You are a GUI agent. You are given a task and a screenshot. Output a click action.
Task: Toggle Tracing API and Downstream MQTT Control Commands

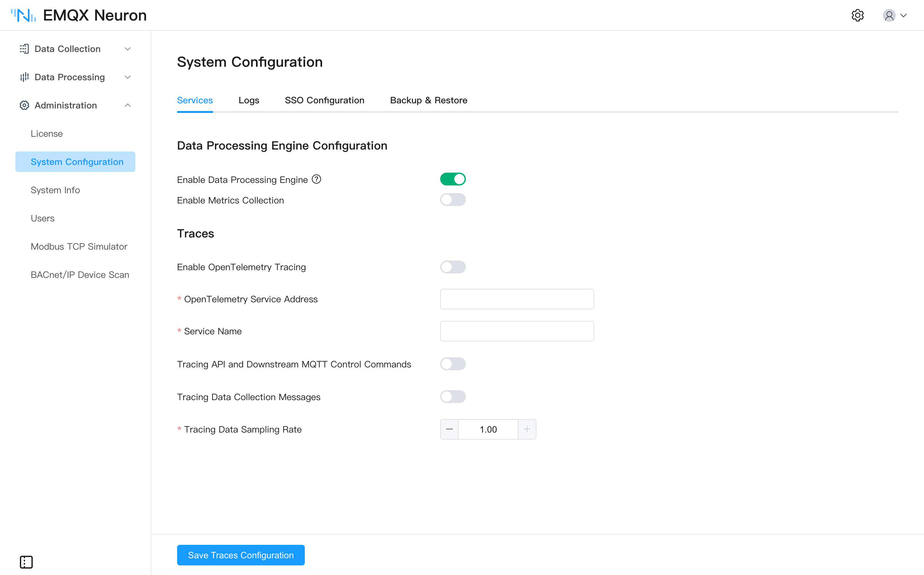453,364
